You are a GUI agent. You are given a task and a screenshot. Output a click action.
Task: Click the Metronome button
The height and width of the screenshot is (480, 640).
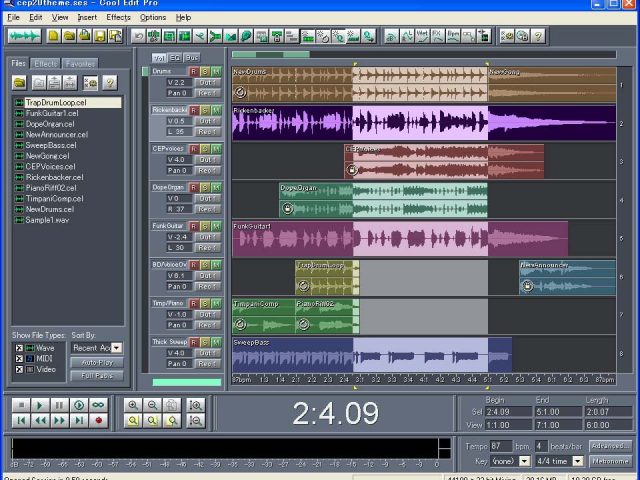click(x=610, y=461)
